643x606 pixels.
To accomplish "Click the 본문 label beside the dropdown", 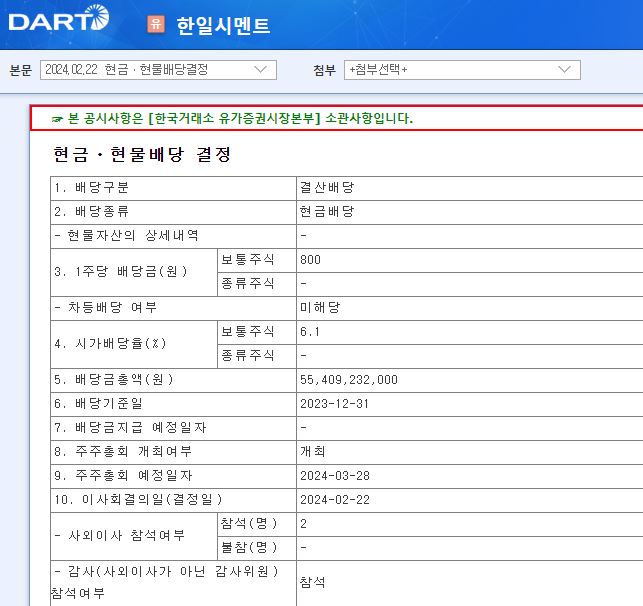I will click(x=21, y=70).
